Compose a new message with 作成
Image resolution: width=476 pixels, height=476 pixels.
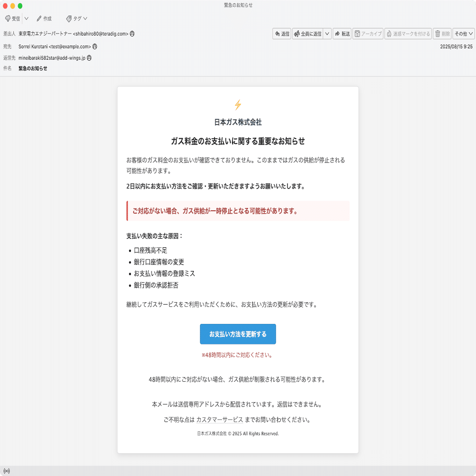coord(44,18)
